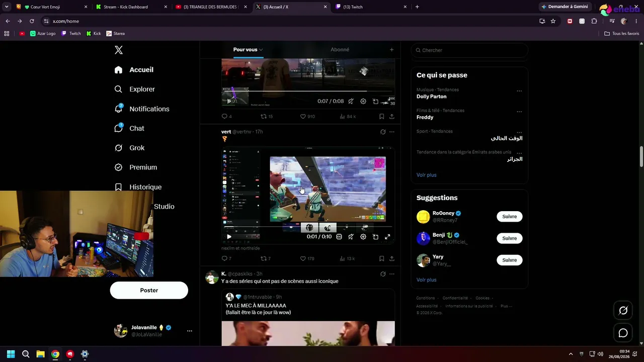The width and height of the screenshot is (644, 362).
Task: View stats of vert's tweet
Action: [x=348, y=258]
